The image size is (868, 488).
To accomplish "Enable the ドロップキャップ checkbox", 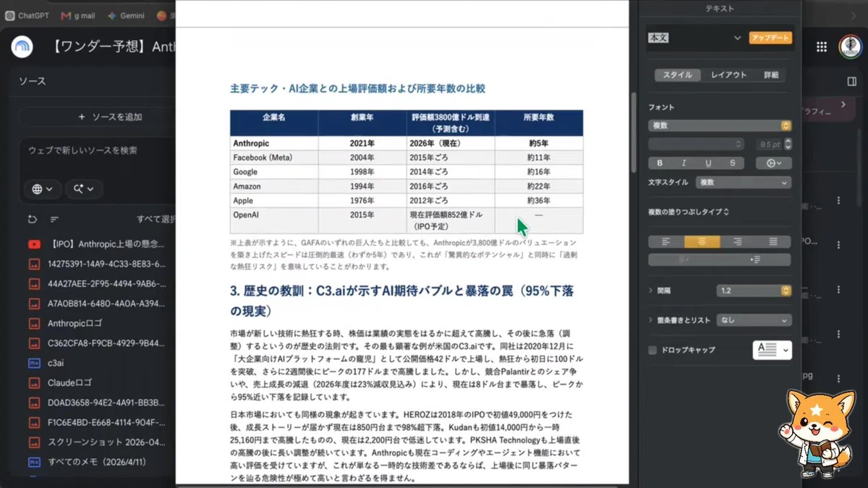I will pos(653,350).
